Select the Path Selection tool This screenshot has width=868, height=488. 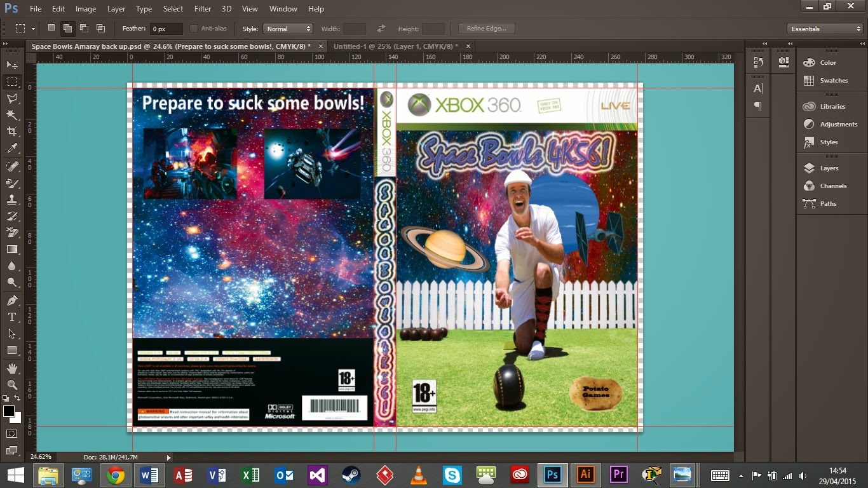pos(12,334)
